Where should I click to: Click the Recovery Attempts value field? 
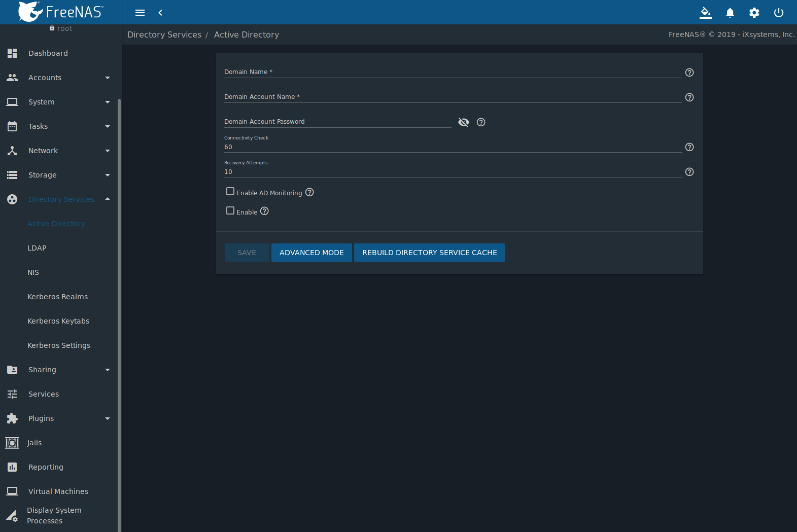pyautogui.click(x=453, y=172)
